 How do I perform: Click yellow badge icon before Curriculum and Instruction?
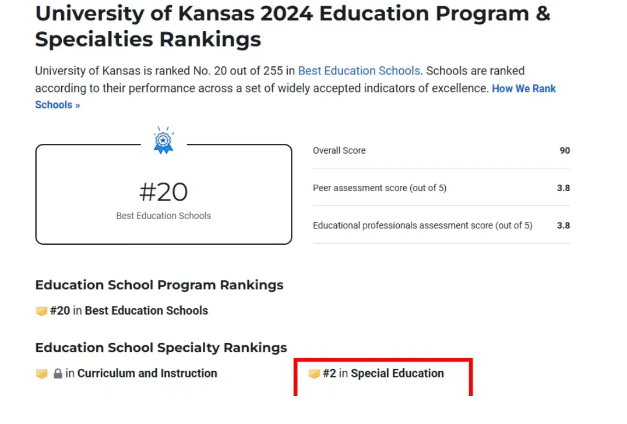pyautogui.click(x=42, y=374)
